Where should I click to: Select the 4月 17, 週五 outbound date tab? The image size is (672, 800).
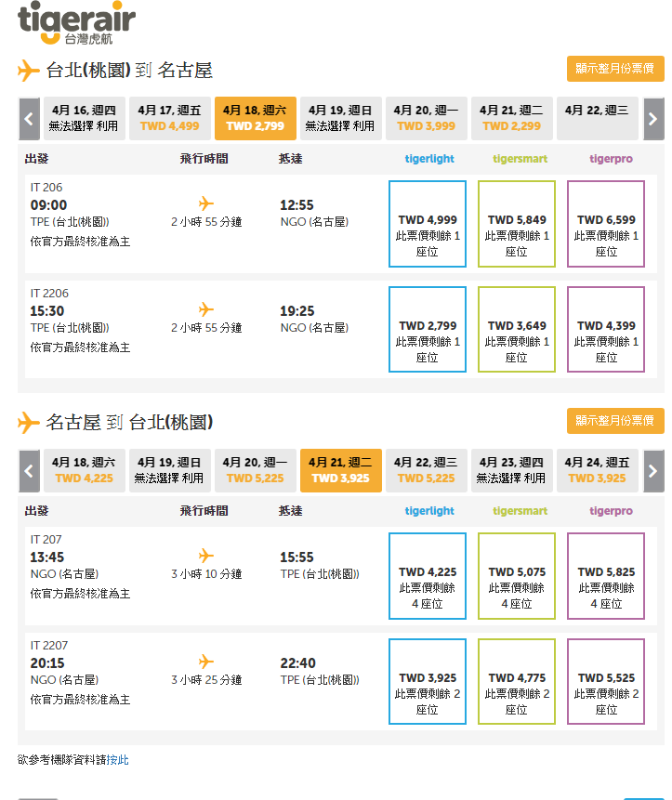click(x=169, y=118)
